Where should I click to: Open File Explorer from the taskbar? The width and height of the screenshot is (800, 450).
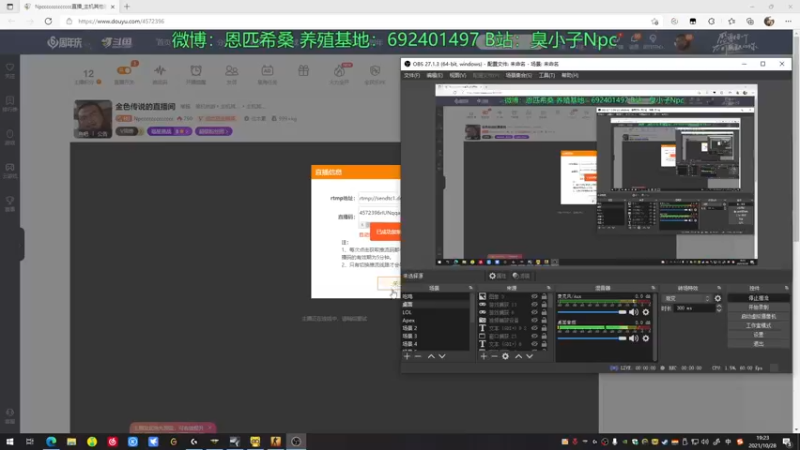pyautogui.click(x=71, y=441)
